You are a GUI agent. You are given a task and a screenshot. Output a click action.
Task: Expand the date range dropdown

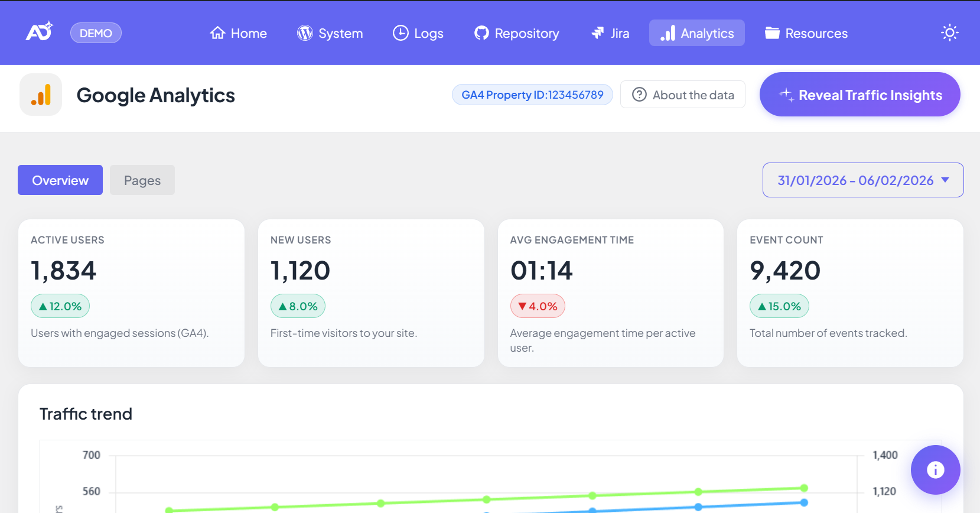point(862,180)
